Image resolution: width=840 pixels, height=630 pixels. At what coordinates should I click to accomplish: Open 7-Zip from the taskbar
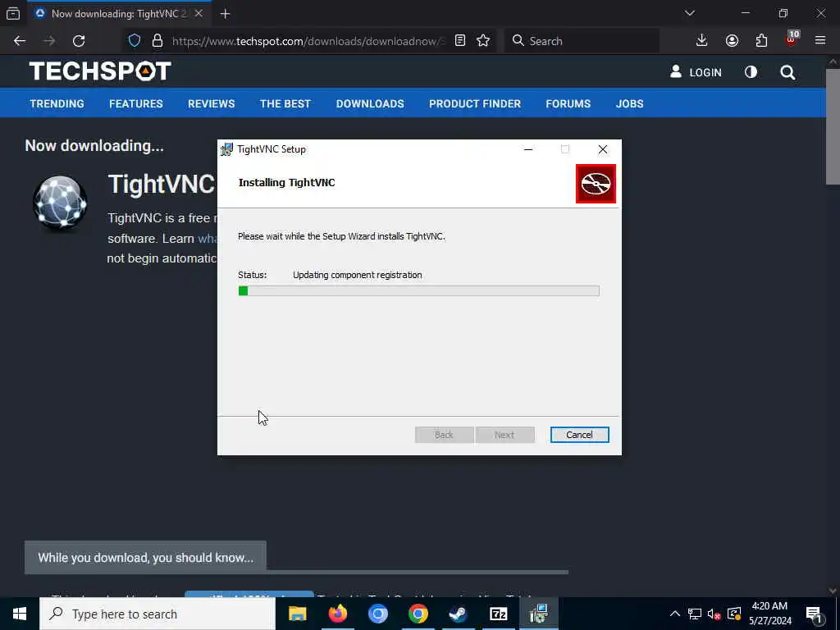coord(498,614)
